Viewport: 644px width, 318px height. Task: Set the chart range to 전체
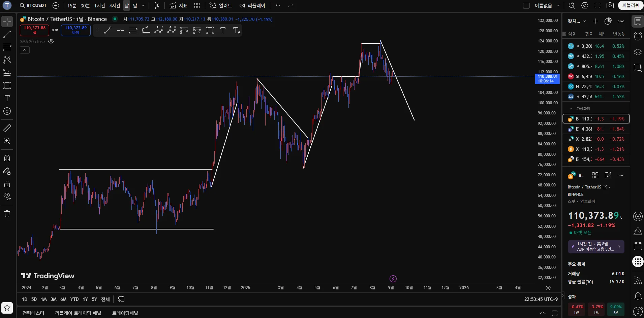click(105, 299)
